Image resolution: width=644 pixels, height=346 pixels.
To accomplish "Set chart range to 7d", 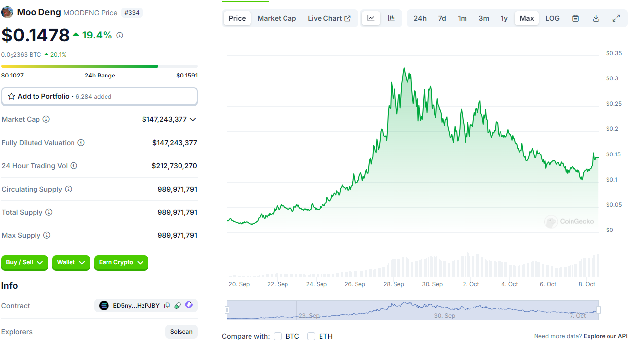I will (442, 18).
